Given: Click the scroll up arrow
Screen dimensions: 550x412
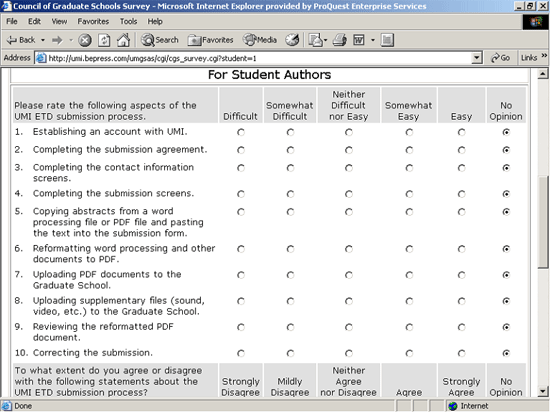Looking at the screenshot, I should click(543, 74).
